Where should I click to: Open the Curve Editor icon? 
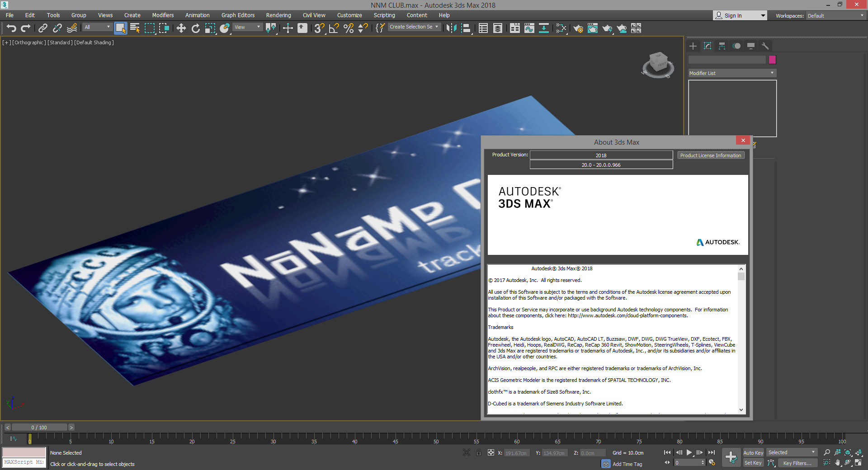529,28
